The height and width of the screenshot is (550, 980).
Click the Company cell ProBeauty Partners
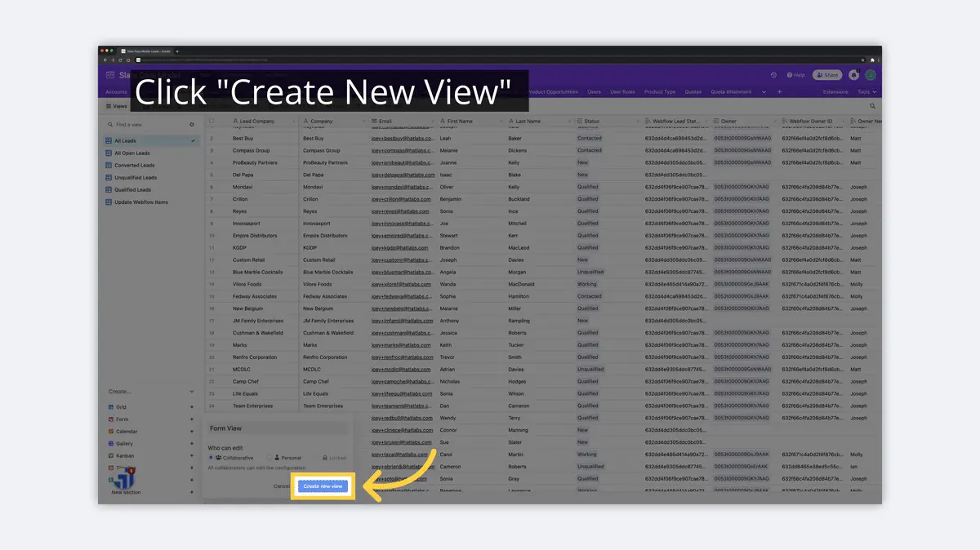[324, 162]
